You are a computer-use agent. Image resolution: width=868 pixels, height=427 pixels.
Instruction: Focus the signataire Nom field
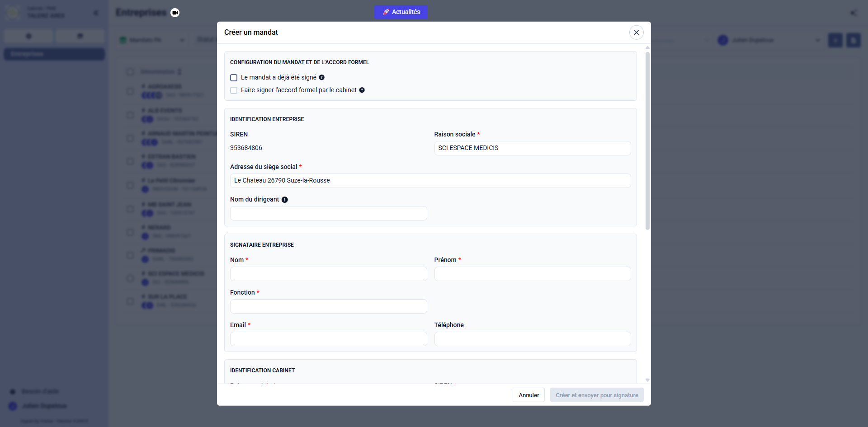point(328,274)
